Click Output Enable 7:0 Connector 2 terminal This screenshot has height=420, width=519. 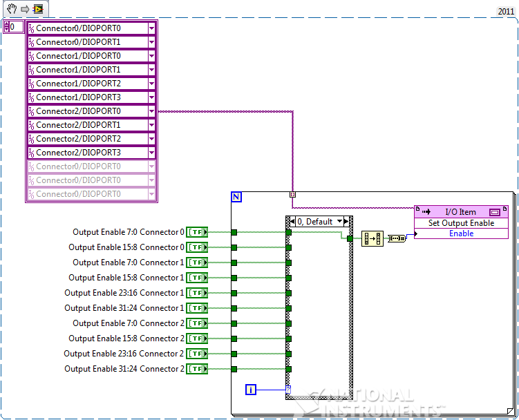[x=197, y=323]
